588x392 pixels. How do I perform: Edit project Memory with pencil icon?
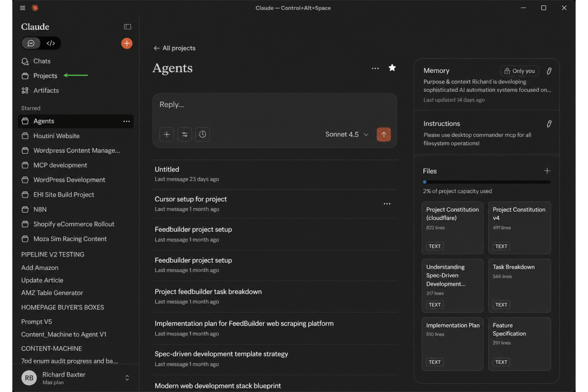(549, 71)
